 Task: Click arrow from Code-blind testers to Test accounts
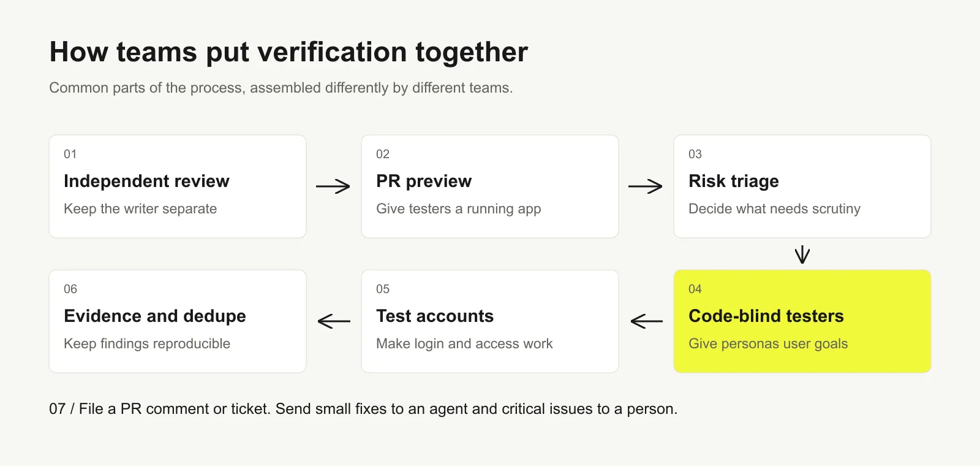coord(646,321)
